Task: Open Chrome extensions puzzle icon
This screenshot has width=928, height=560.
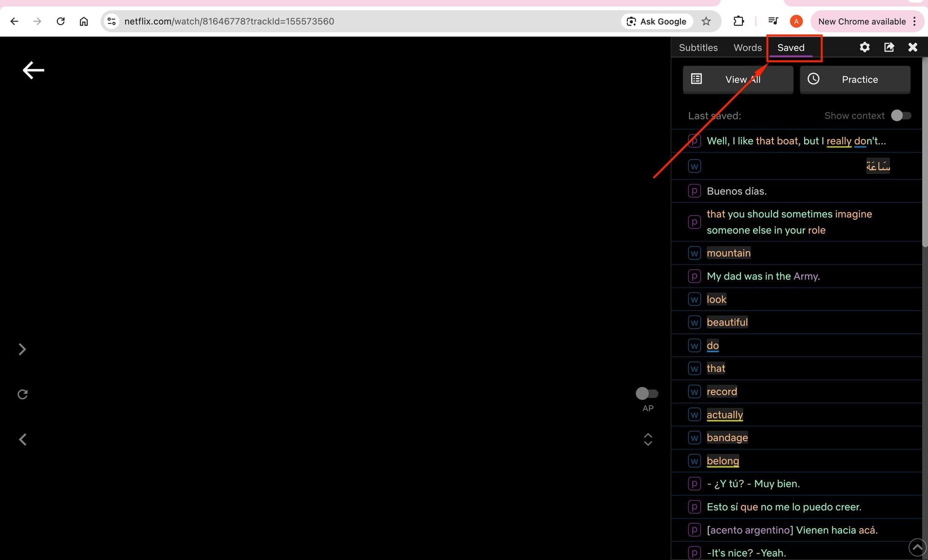Action: (x=739, y=21)
